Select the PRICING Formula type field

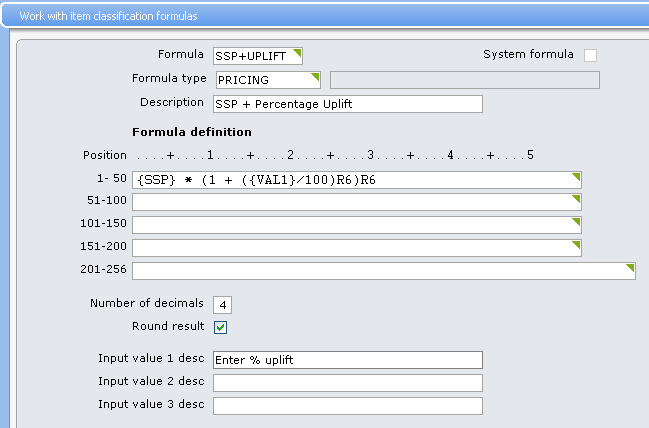(265, 80)
